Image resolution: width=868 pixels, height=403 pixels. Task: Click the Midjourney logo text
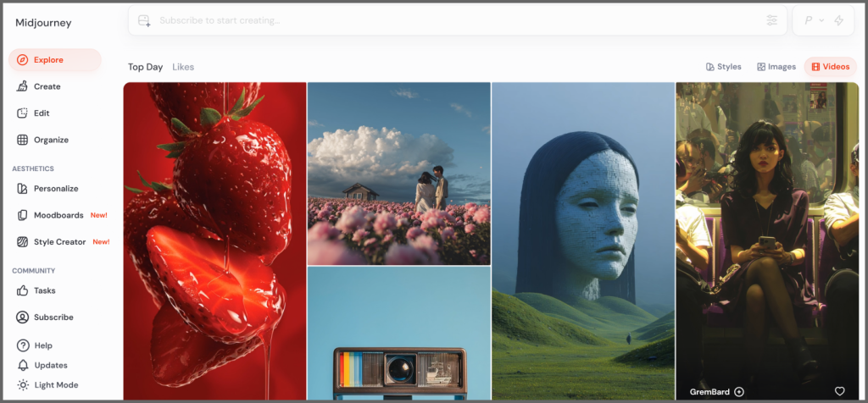tap(43, 23)
